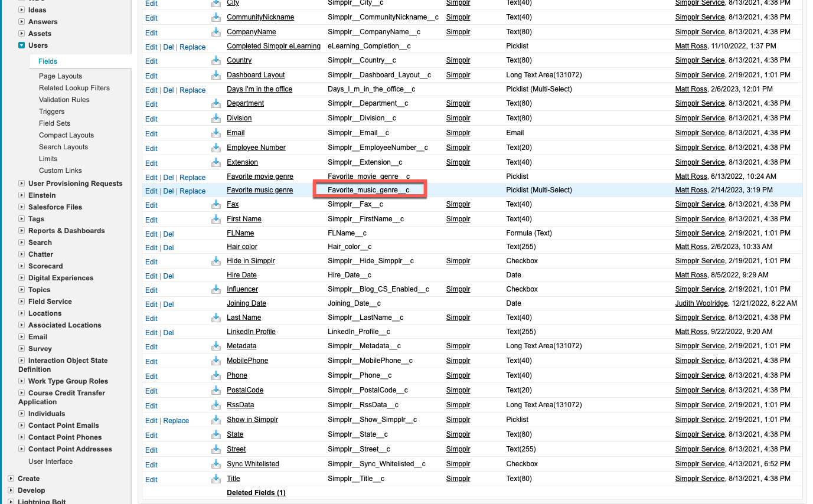Click the package icon next to Fax

(216, 204)
